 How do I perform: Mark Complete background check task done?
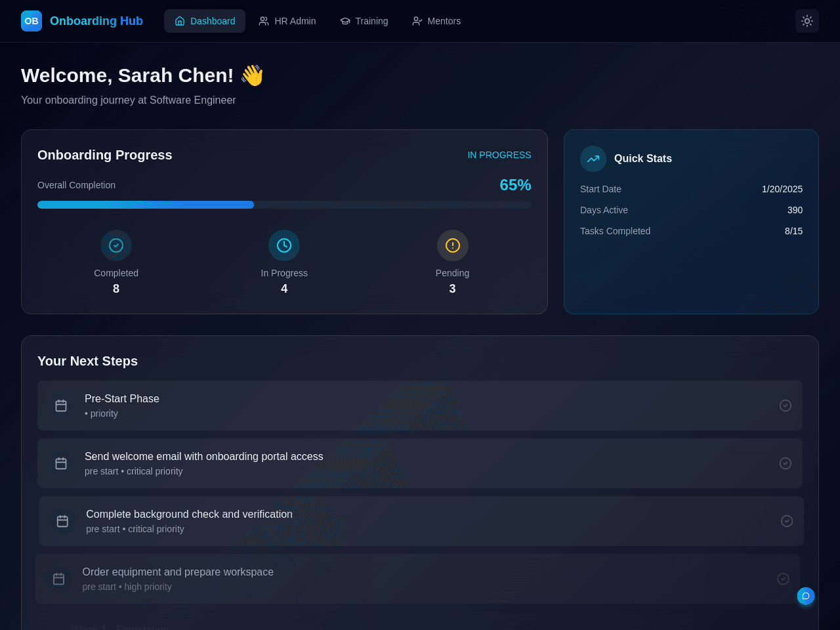click(x=787, y=521)
